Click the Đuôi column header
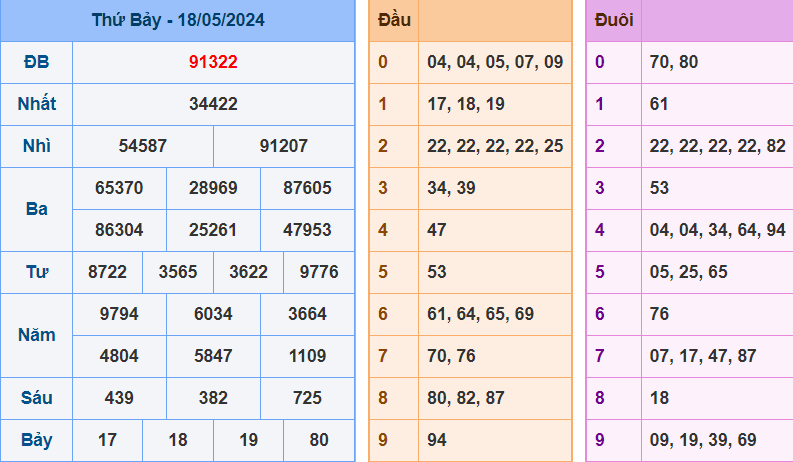793x462 pixels. point(614,20)
